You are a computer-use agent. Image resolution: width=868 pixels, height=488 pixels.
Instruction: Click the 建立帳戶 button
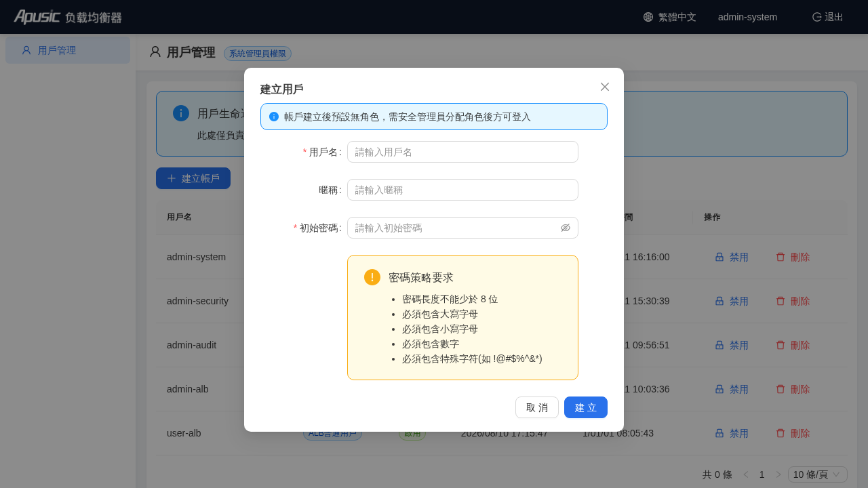click(x=193, y=178)
